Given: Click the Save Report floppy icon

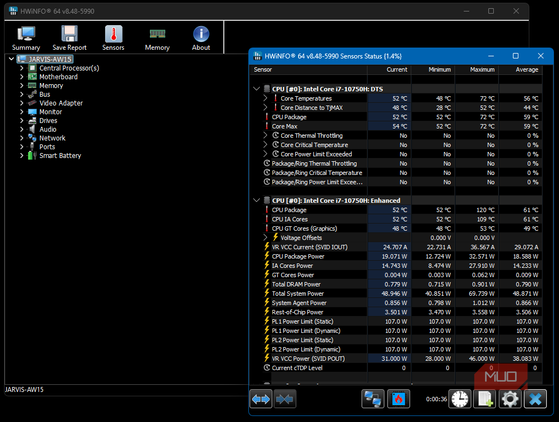Looking at the screenshot, I should click(x=70, y=38).
